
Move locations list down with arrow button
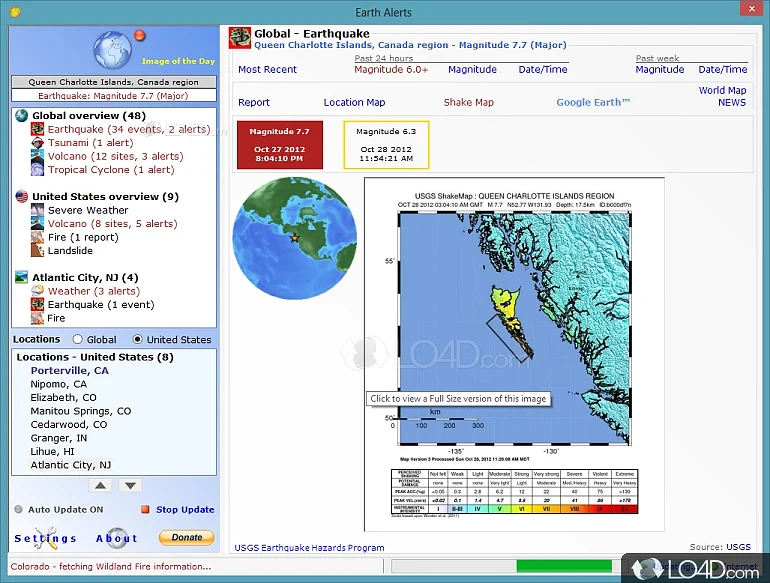tap(130, 486)
